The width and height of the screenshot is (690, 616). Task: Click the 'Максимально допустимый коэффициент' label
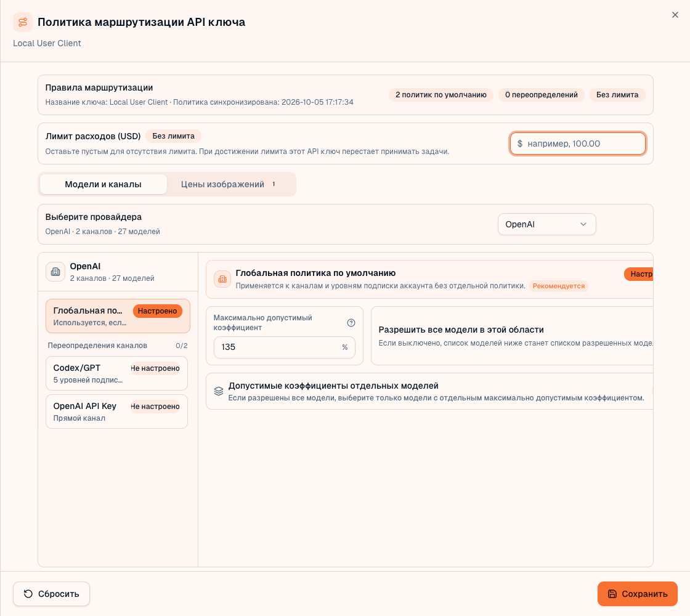click(x=262, y=323)
